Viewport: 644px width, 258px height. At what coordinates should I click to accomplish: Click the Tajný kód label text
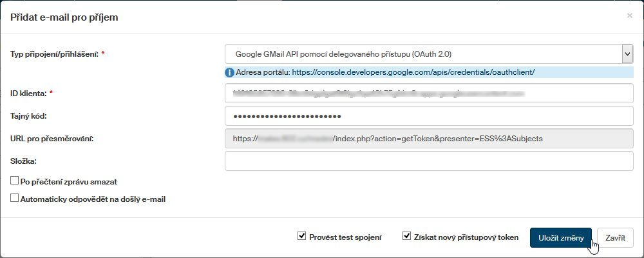(x=30, y=116)
